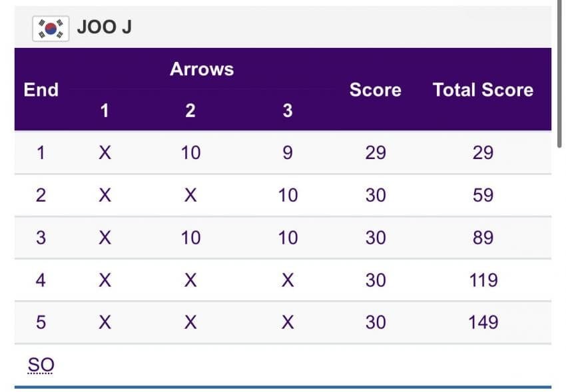Click the South Korea flag icon
Screen dimensions: 566x392
(x=51, y=29)
